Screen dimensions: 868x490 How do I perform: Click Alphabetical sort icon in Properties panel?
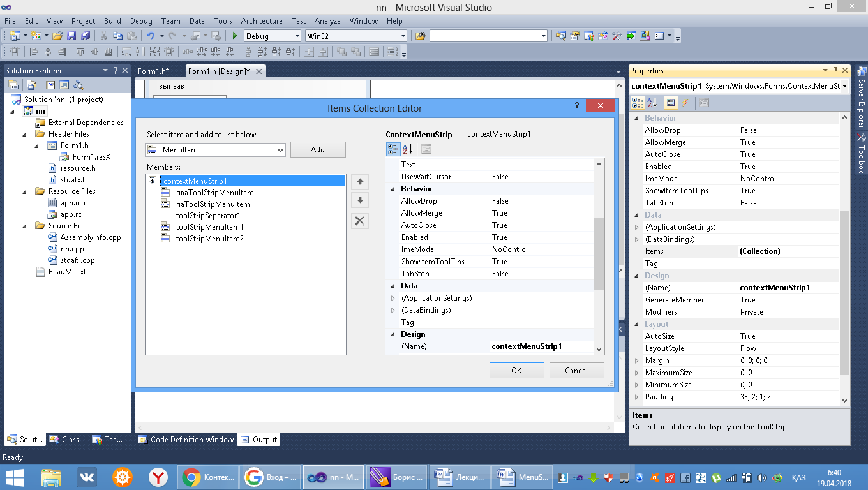(x=652, y=102)
